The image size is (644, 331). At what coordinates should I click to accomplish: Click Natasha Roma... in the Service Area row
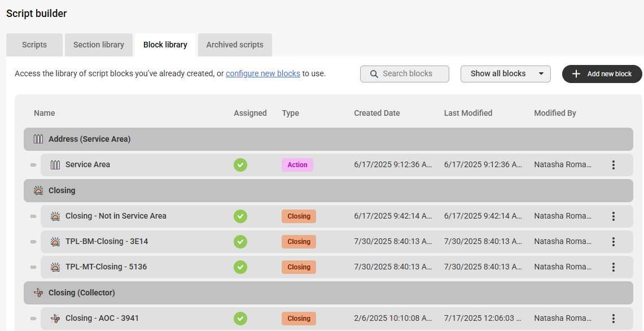[563, 164]
